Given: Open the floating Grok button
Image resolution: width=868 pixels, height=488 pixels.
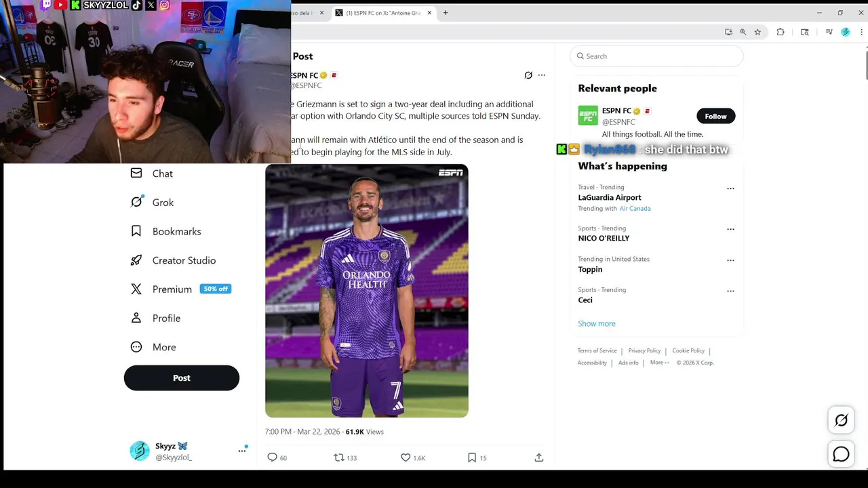Looking at the screenshot, I should pos(841,420).
